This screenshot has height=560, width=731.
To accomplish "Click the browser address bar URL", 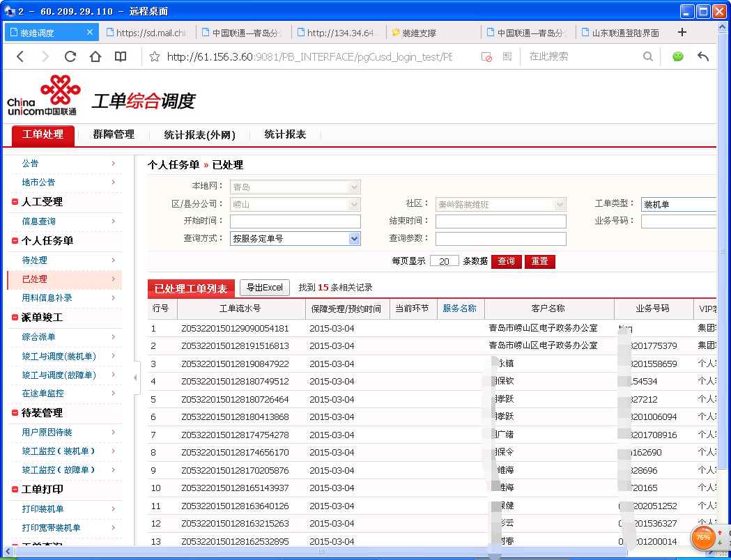I will point(309,57).
